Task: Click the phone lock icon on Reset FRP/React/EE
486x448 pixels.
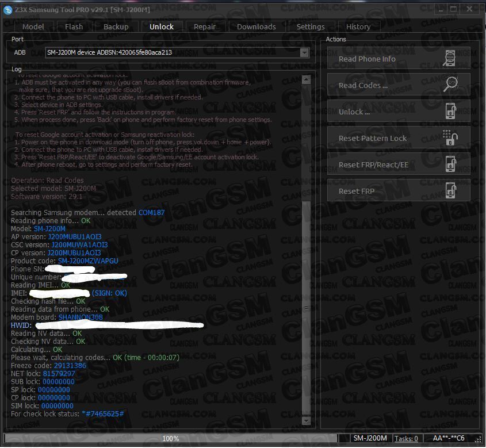Action: click(451, 164)
